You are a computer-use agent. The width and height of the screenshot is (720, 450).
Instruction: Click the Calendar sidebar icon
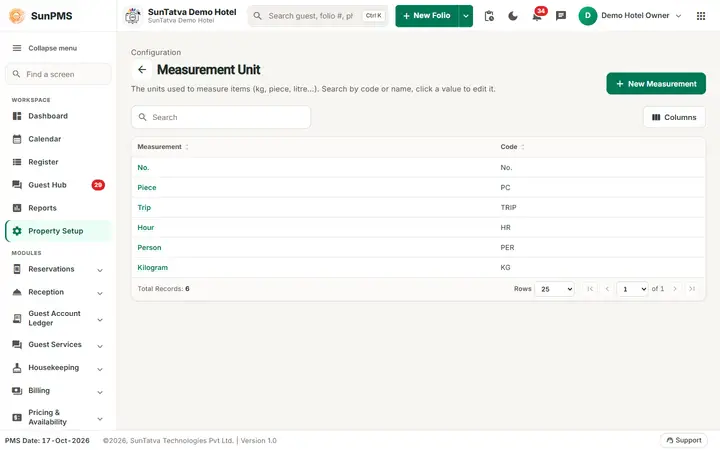pyautogui.click(x=17, y=139)
